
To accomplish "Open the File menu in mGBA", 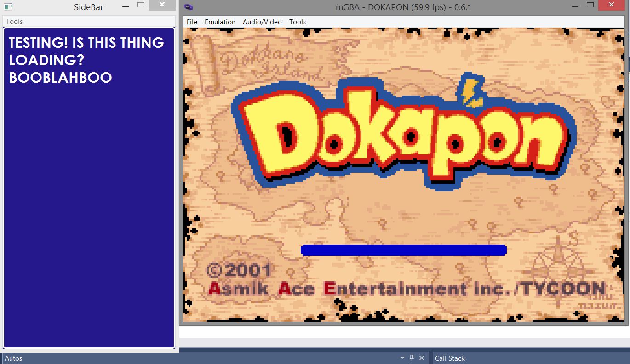I will 192,22.
